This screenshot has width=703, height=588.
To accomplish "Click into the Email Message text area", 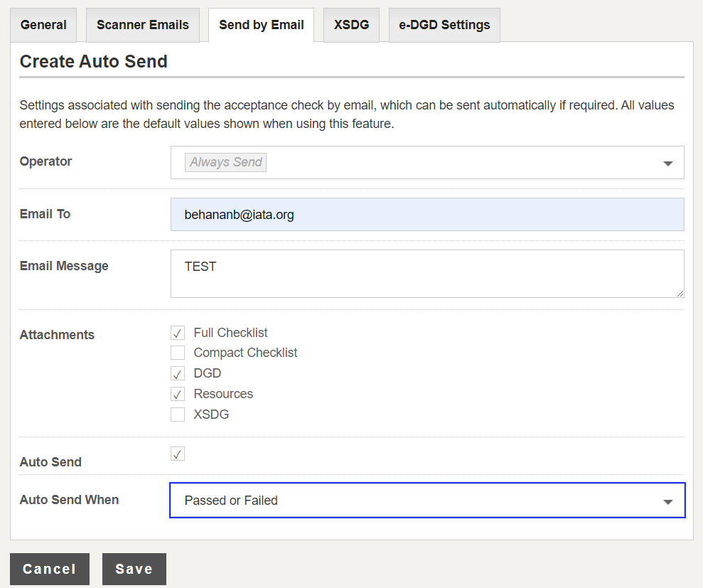I will point(427,274).
